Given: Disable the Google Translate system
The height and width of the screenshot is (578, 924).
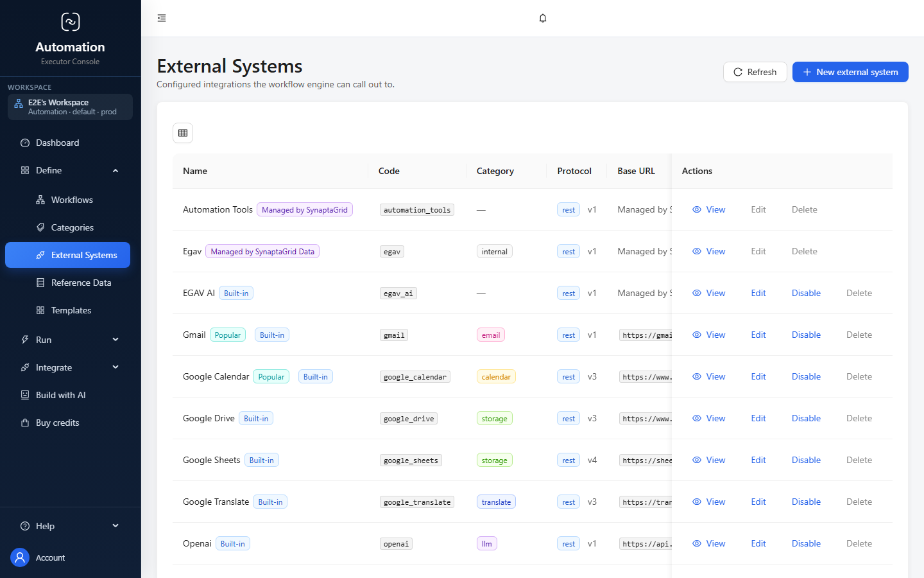Looking at the screenshot, I should [806, 502].
